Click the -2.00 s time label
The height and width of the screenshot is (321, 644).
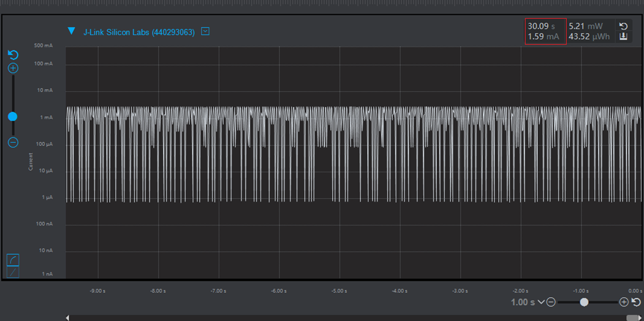(520, 291)
